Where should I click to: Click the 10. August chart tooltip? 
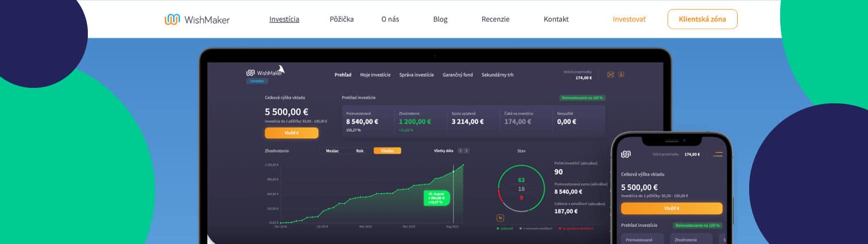pos(436,198)
